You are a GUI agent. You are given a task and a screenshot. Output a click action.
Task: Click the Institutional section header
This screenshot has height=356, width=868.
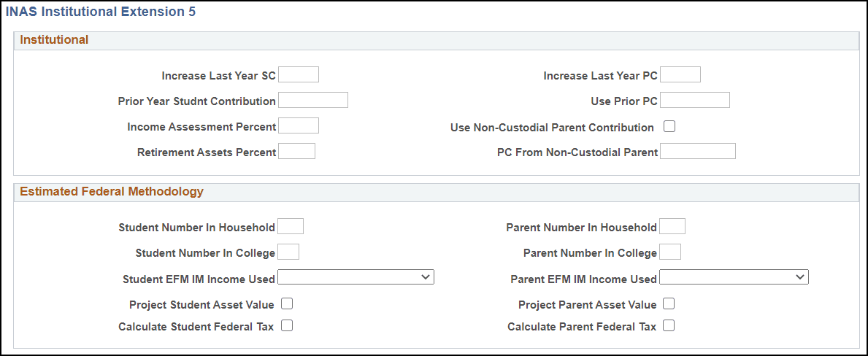tap(55, 40)
